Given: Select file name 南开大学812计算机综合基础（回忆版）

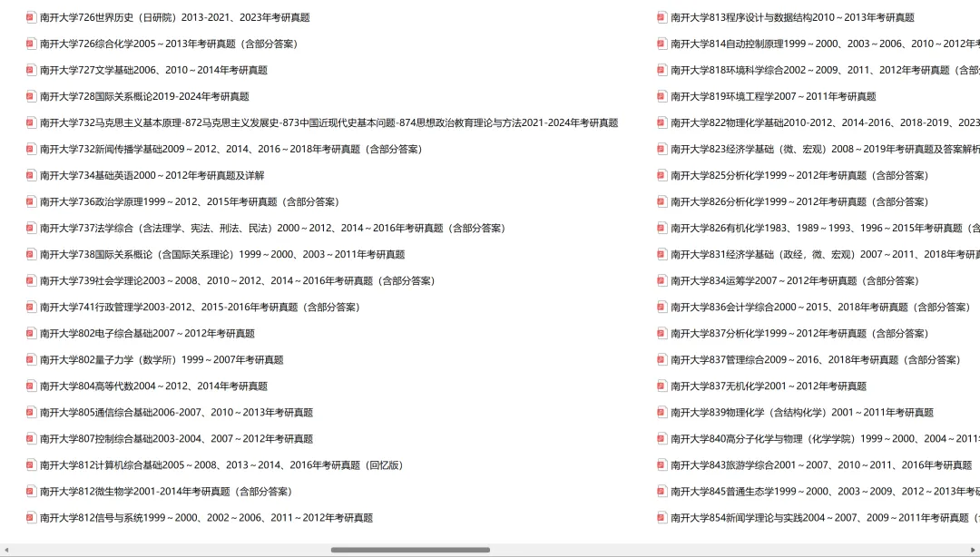Looking at the screenshot, I should tap(223, 465).
